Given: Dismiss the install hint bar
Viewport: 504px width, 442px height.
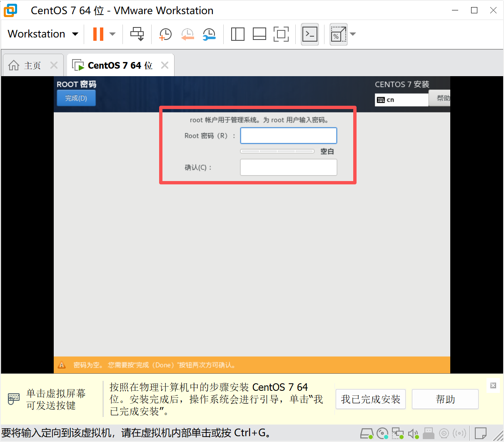Looking at the screenshot, I should tap(493, 385).
